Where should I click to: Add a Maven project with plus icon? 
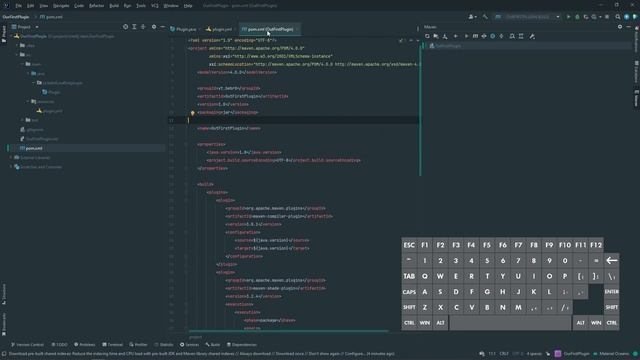click(x=456, y=36)
